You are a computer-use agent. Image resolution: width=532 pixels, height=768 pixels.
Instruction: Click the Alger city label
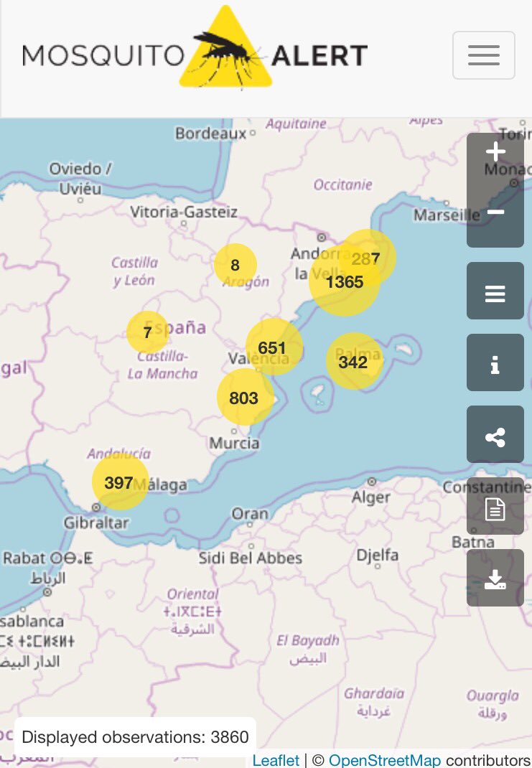click(x=371, y=497)
